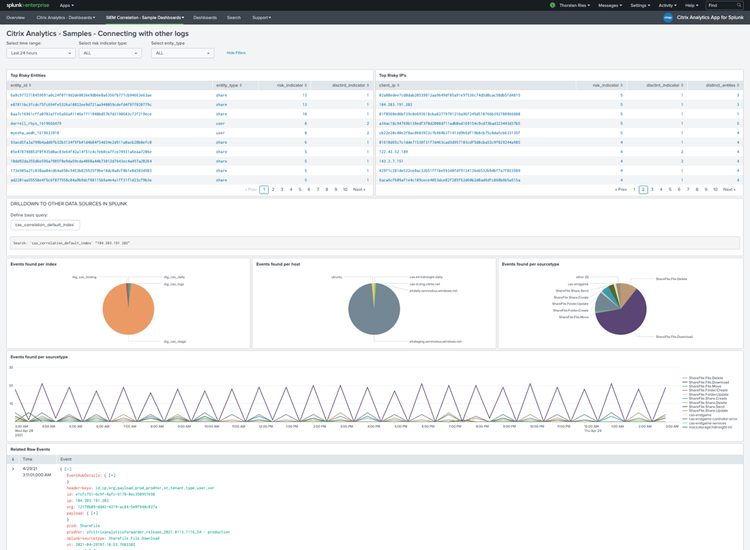The height and width of the screenshot is (550, 750).
Task: Click client IP 122.43.52.189
Action: [x=393, y=152]
